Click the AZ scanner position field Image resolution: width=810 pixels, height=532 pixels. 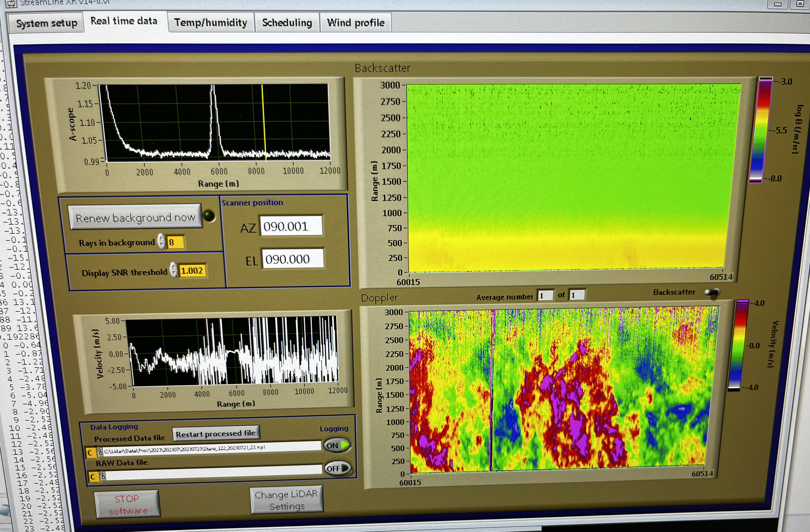[x=291, y=226]
